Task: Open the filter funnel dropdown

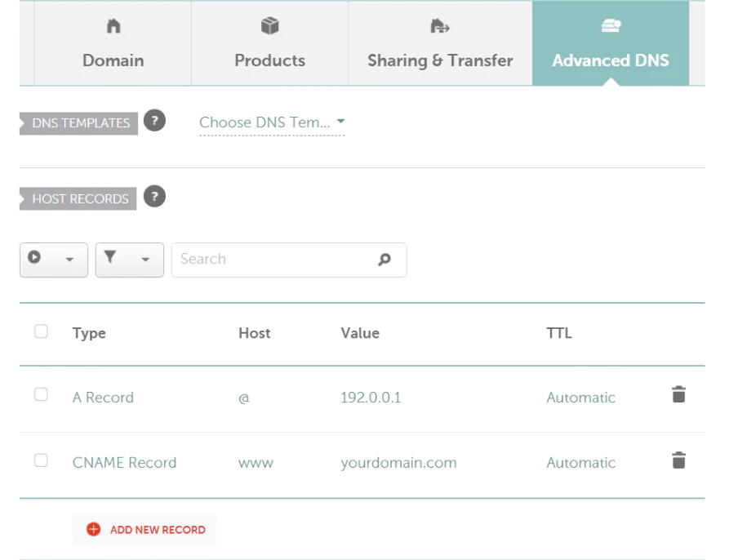Action: 129,260
